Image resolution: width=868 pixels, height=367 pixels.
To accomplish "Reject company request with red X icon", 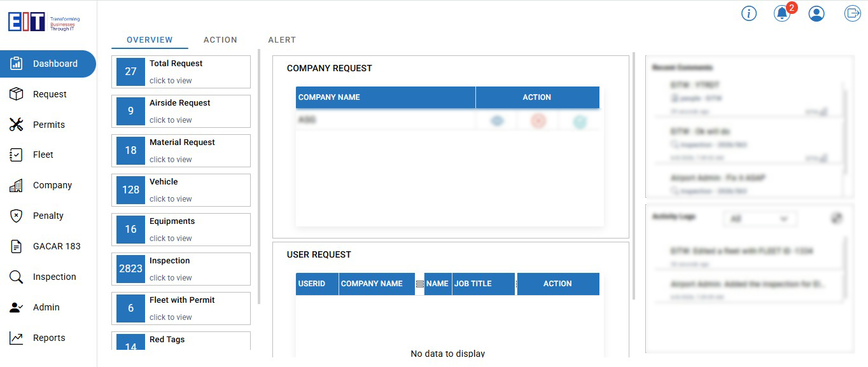I will pos(538,120).
